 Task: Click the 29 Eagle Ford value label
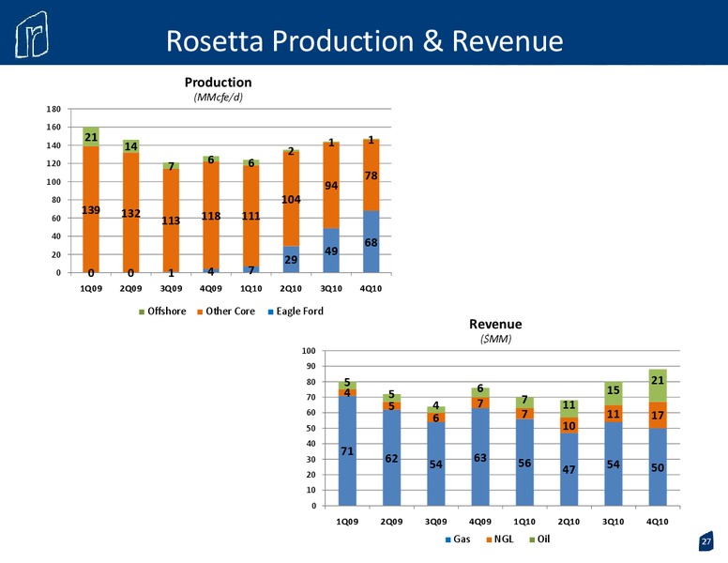tap(291, 260)
